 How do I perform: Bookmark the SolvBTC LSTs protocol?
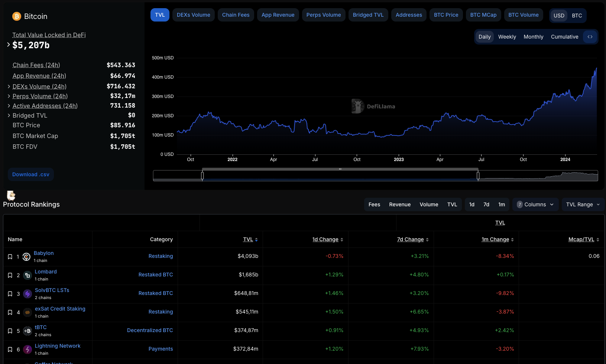click(10, 294)
